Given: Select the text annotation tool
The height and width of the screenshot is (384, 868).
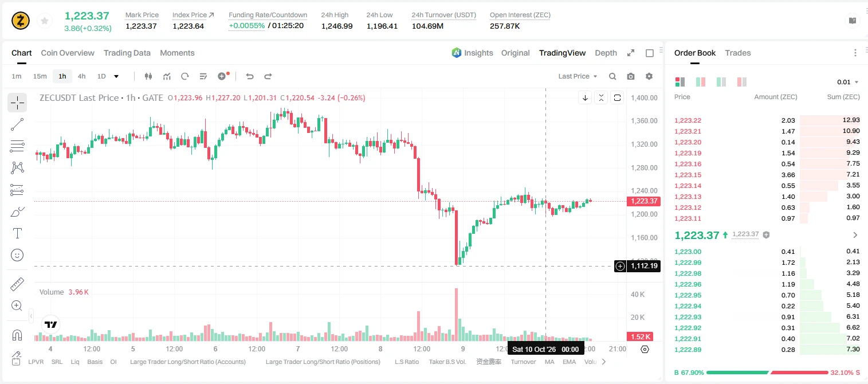Looking at the screenshot, I should (17, 233).
